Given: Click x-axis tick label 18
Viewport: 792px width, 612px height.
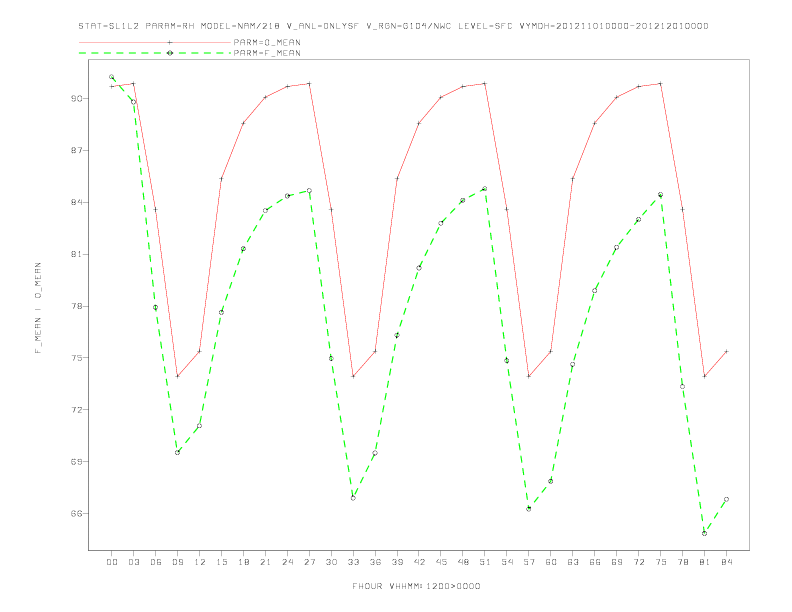Looking at the screenshot, I should [x=243, y=562].
